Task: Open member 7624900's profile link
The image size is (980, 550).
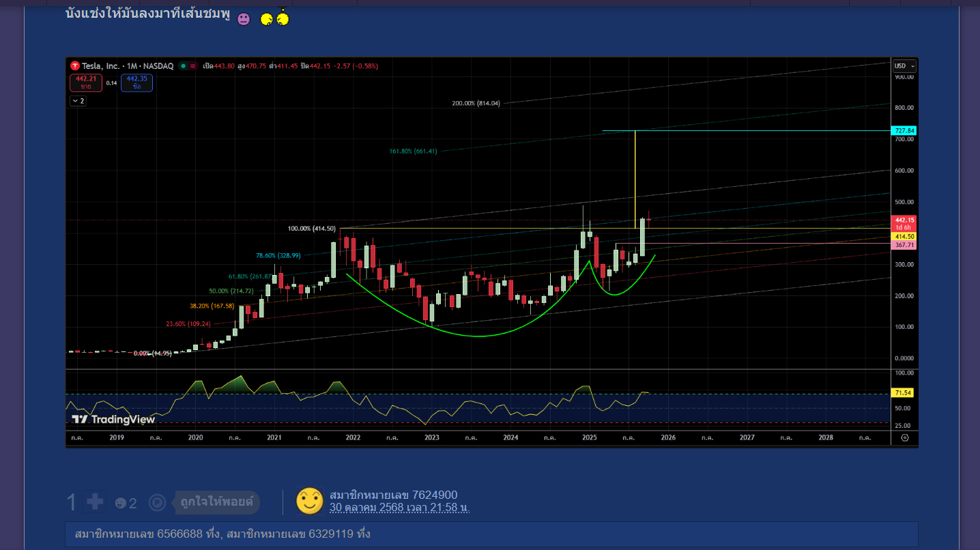Action: [x=394, y=495]
